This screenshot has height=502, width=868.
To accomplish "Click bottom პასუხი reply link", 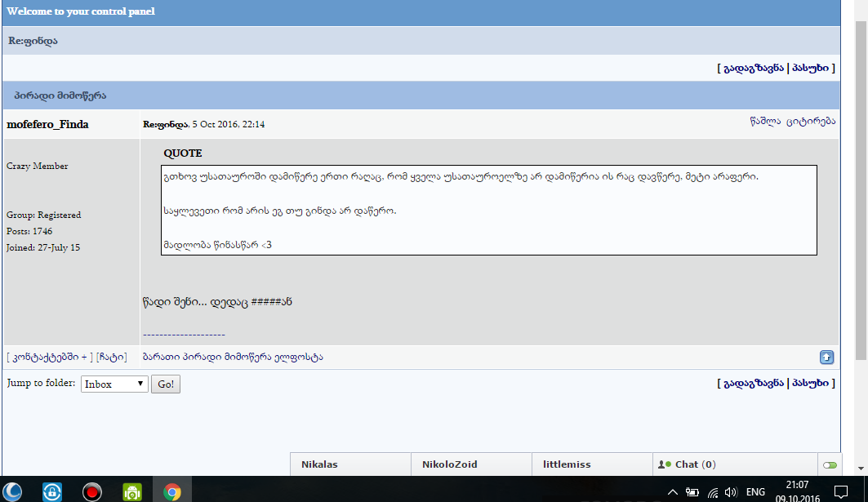I will [810, 383].
